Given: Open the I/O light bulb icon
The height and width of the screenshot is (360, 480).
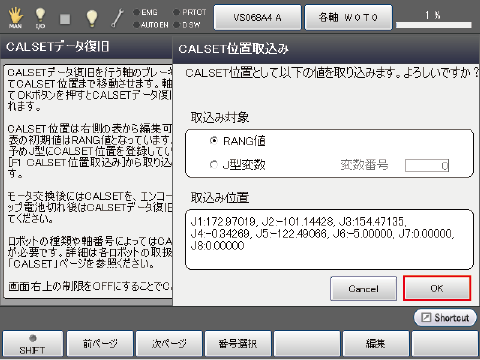Looking at the screenshot, I should (x=40, y=18).
